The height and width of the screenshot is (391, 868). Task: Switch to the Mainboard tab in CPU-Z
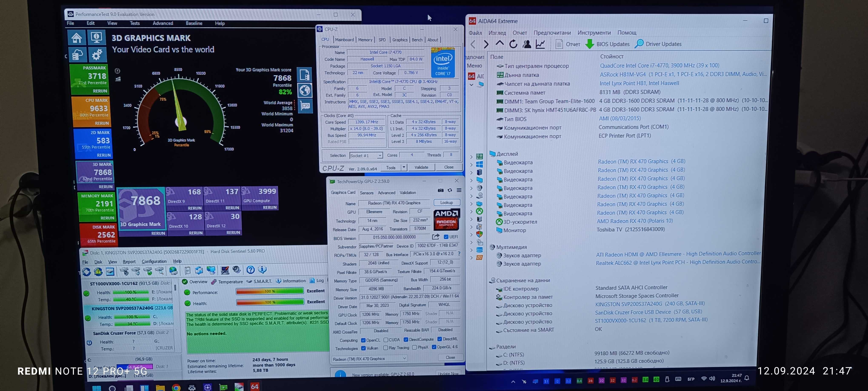click(344, 40)
